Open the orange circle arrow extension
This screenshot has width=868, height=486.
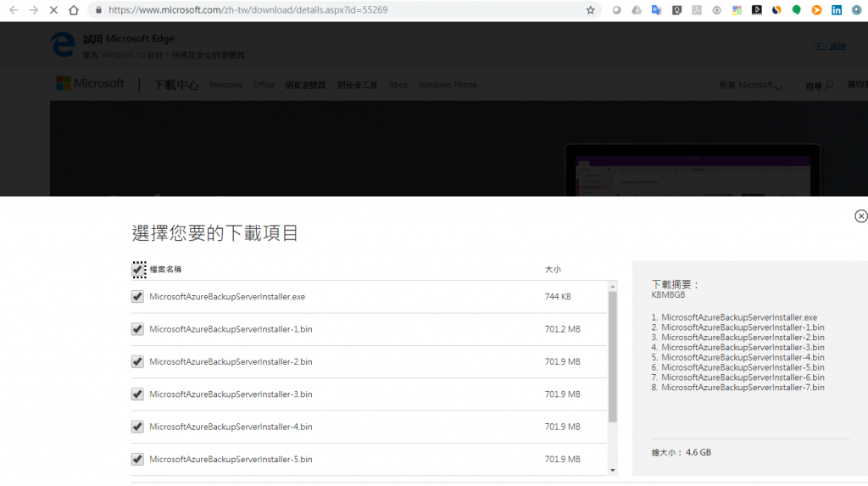coord(816,10)
